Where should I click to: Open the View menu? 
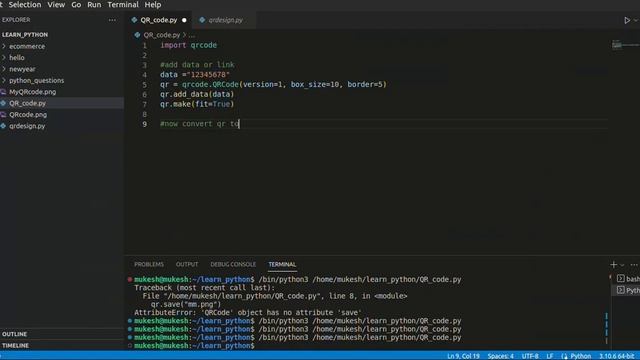tap(56, 5)
